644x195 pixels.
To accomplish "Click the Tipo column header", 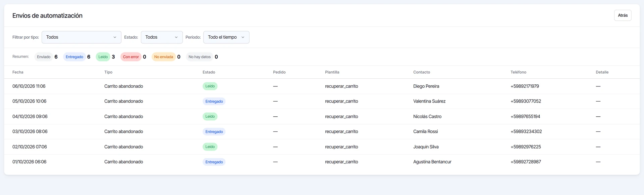I will pos(108,72).
